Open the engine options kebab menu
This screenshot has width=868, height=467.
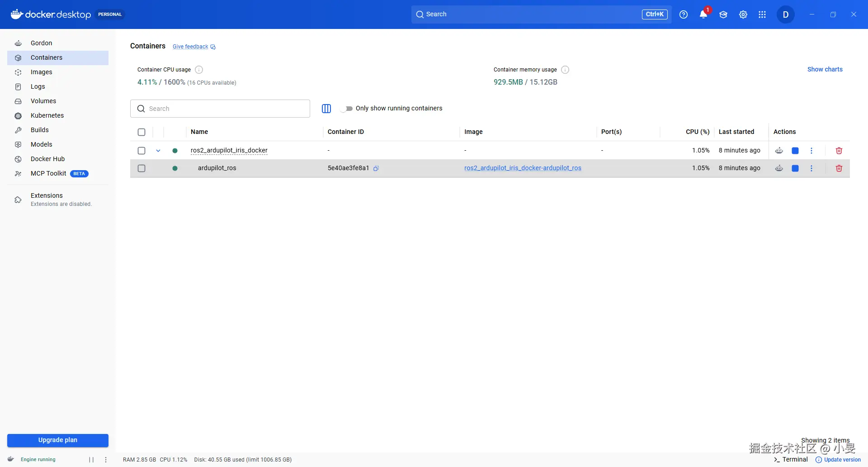pyautogui.click(x=106, y=460)
